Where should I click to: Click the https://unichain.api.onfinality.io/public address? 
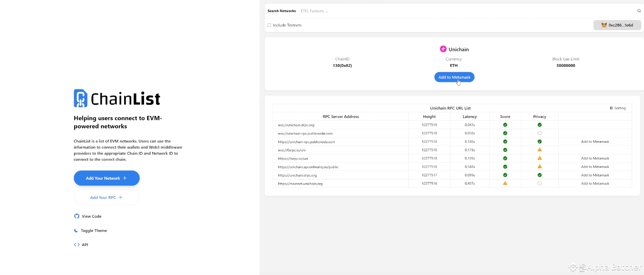[308, 167]
